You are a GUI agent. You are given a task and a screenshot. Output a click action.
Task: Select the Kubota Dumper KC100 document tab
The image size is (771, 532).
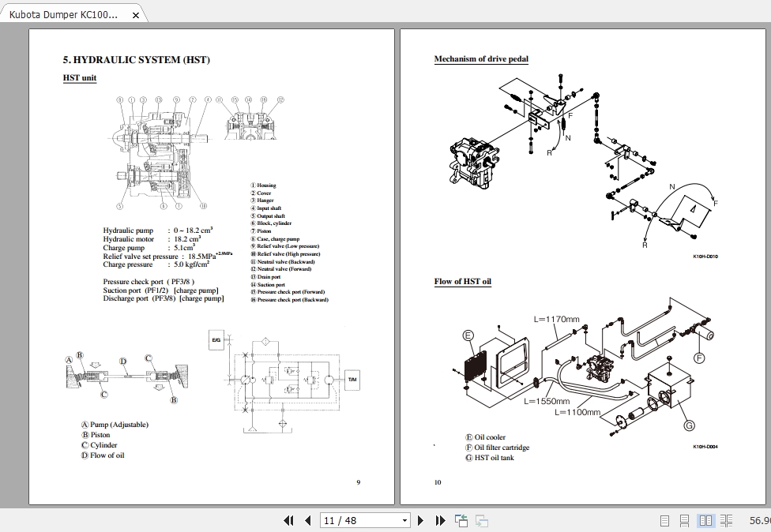click(63, 13)
